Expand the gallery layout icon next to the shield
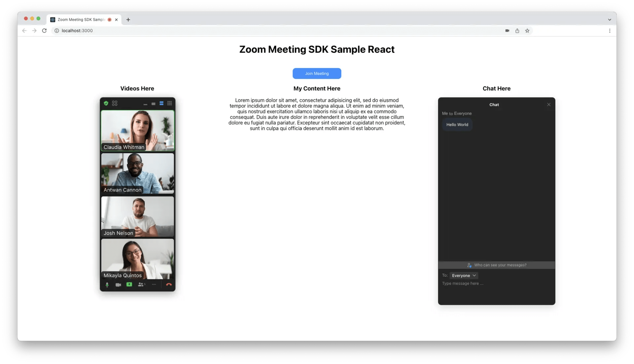 [115, 103]
